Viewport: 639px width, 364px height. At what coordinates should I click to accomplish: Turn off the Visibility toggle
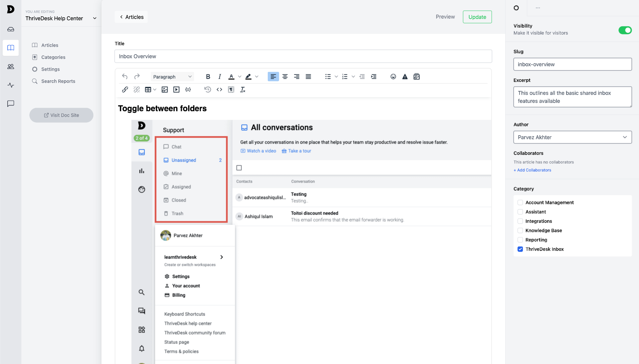[x=625, y=30]
